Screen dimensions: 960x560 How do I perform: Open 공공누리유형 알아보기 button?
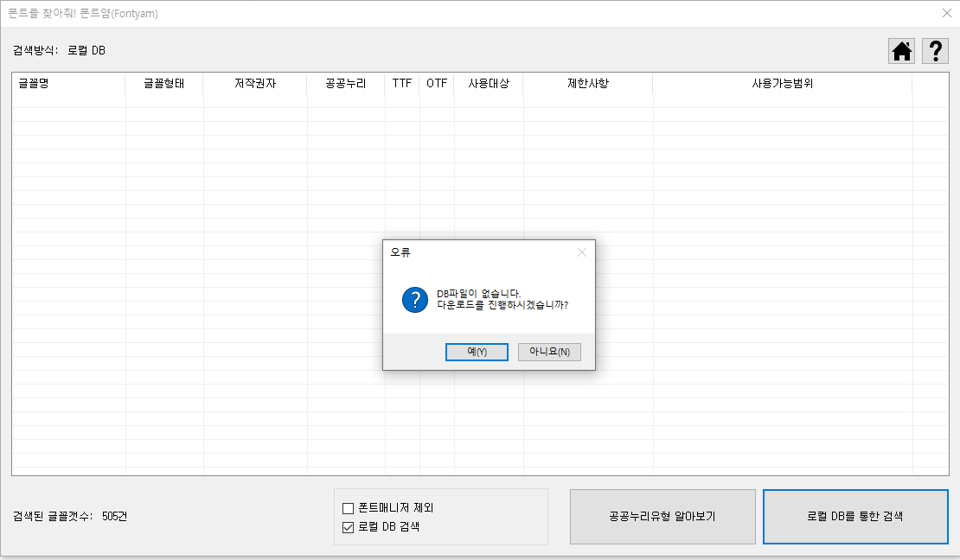point(662,517)
